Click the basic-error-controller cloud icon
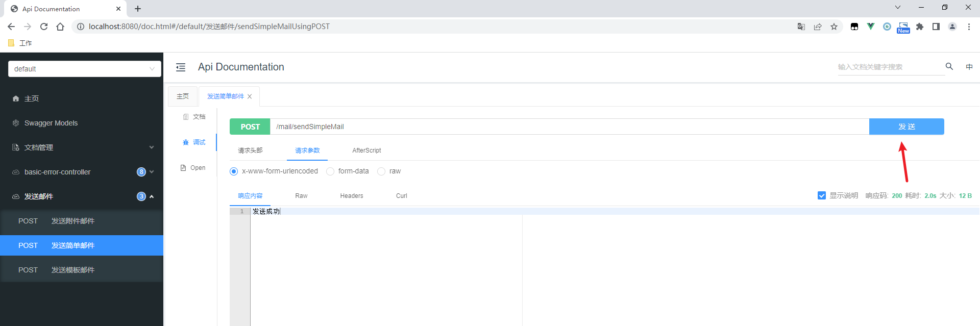Image resolution: width=980 pixels, height=326 pixels. click(16, 172)
